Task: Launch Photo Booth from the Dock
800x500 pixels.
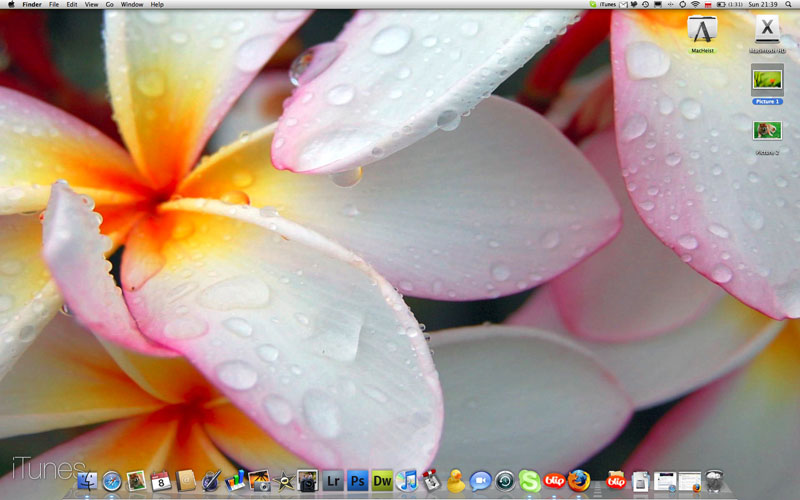Action: [308, 481]
